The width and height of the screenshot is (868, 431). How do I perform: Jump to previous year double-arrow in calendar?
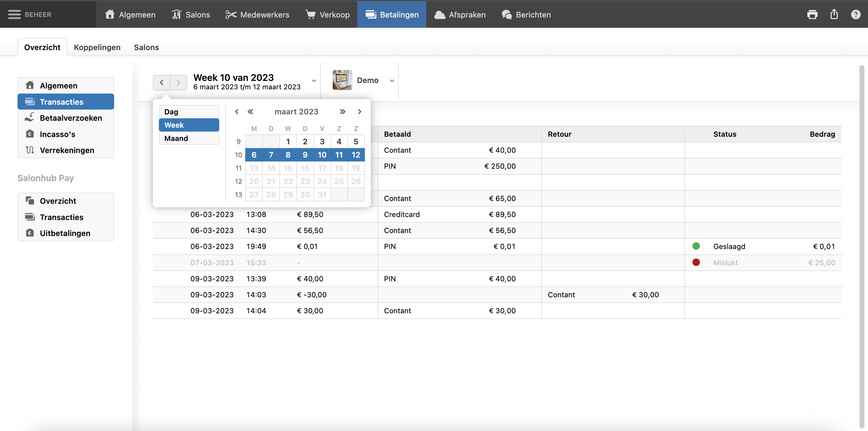(x=250, y=112)
